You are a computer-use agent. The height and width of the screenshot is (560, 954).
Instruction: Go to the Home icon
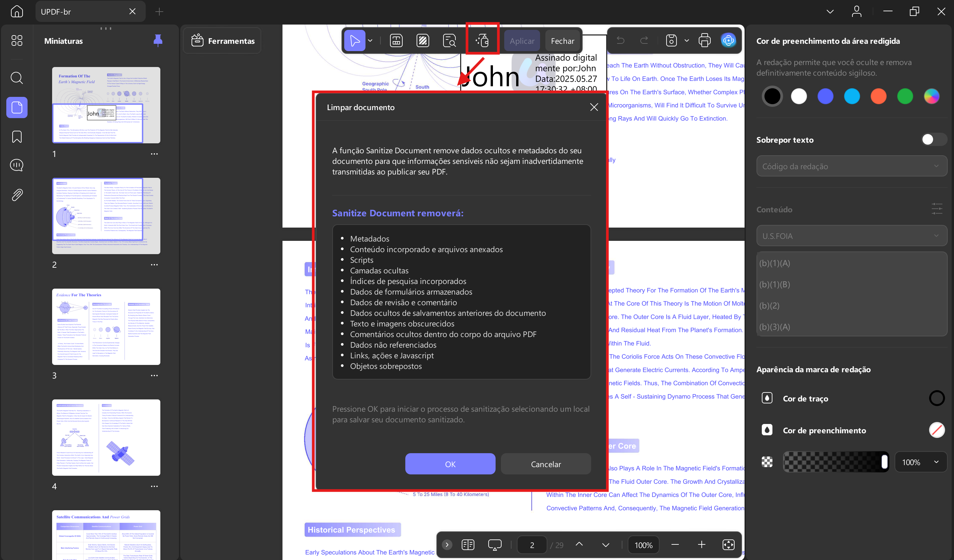coord(17,11)
